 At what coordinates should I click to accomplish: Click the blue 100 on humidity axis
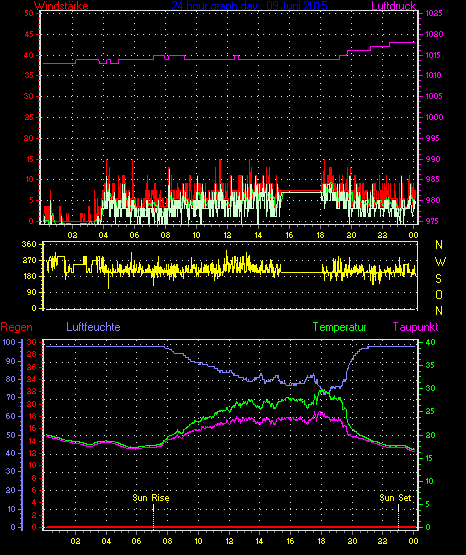[9, 342]
